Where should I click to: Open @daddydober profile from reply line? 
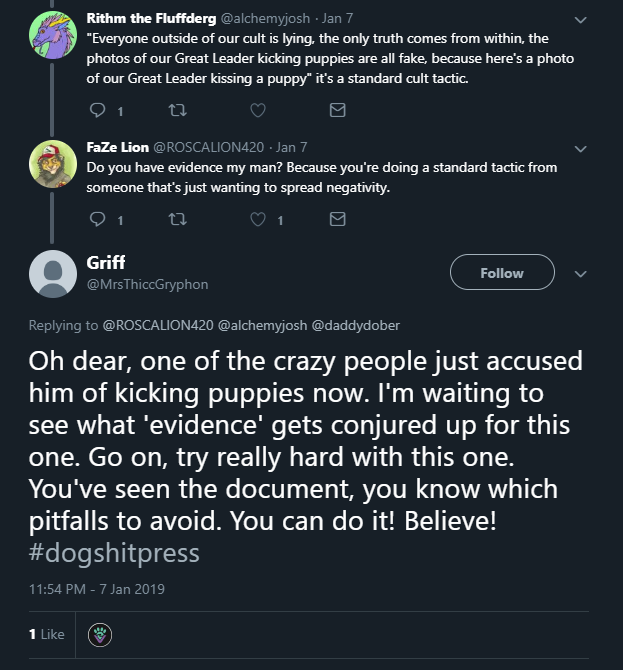pyautogui.click(x=356, y=325)
